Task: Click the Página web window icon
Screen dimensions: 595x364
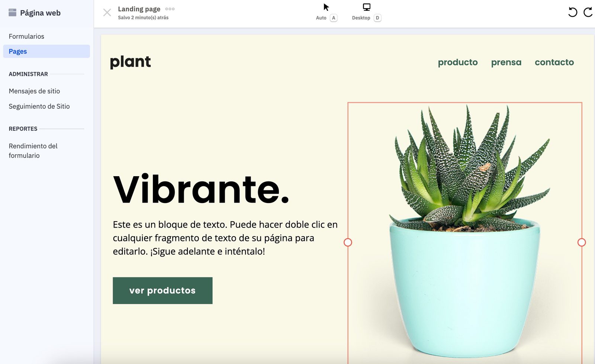Action: [12, 13]
